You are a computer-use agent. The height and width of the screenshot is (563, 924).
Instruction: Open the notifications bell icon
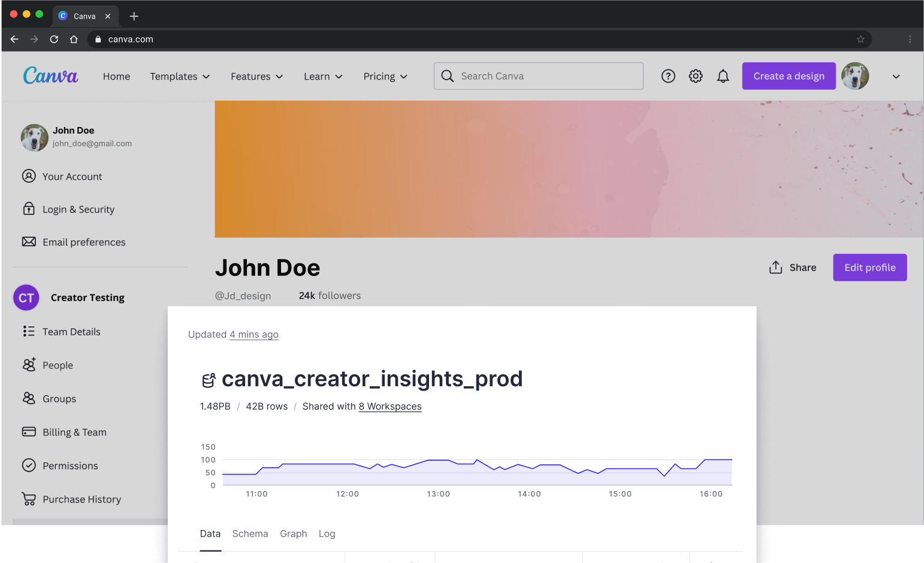click(723, 76)
